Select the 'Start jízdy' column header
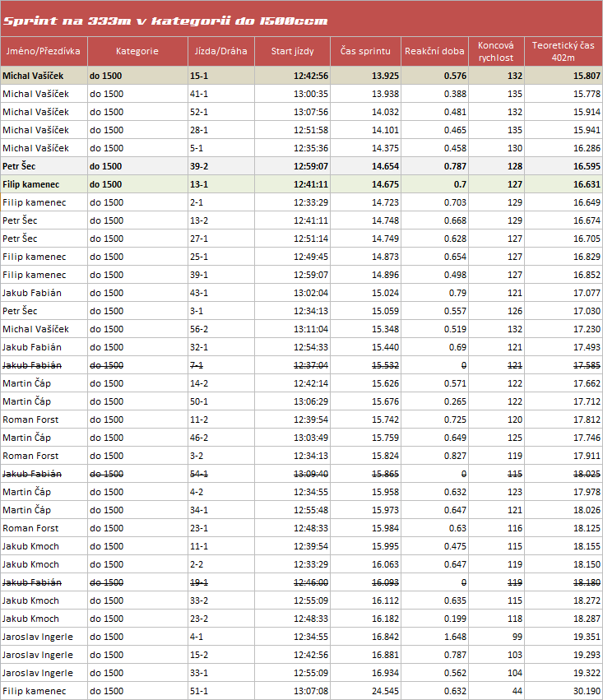Image resolution: width=603 pixels, height=700 pixels. pos(292,51)
